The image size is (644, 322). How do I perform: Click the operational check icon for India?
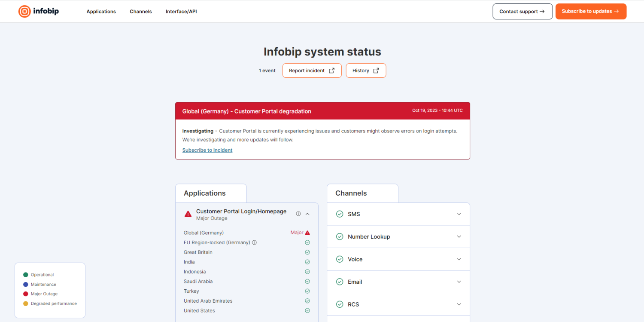point(307,262)
